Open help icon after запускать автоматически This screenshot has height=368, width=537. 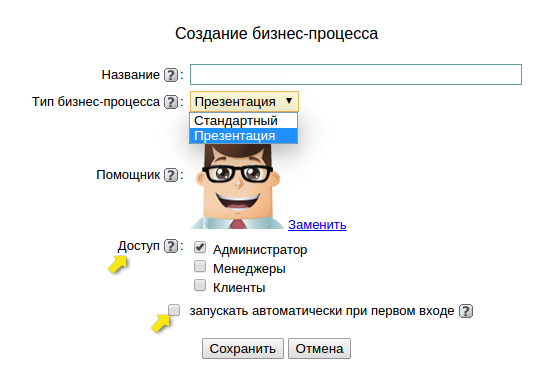(466, 311)
